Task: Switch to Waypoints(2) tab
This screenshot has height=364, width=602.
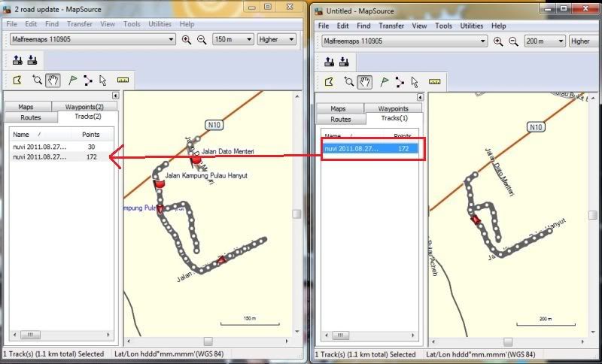Action: pyautogui.click(x=84, y=107)
